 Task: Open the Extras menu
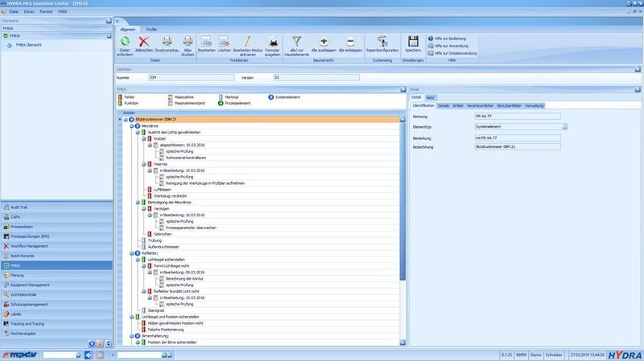coord(29,11)
